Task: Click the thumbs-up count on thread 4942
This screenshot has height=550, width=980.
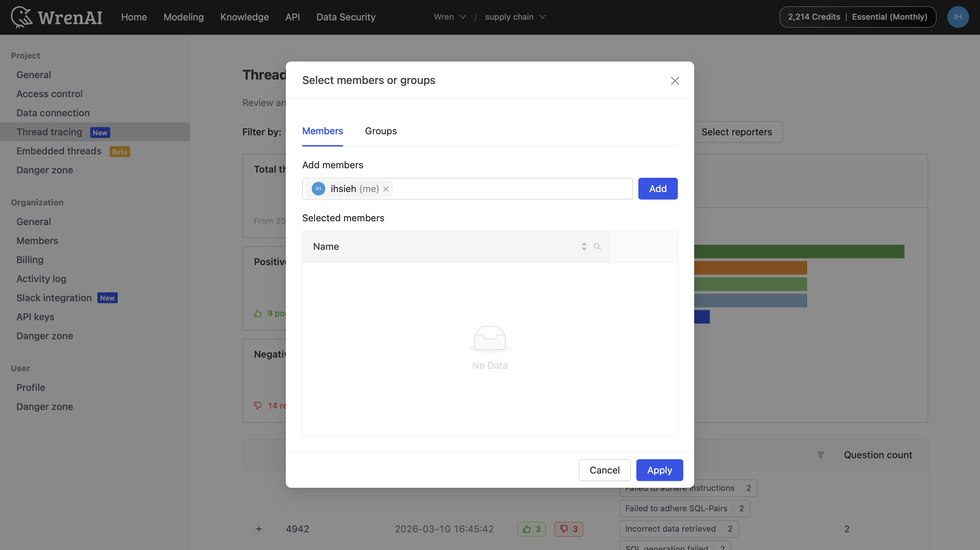Action: coord(531,529)
